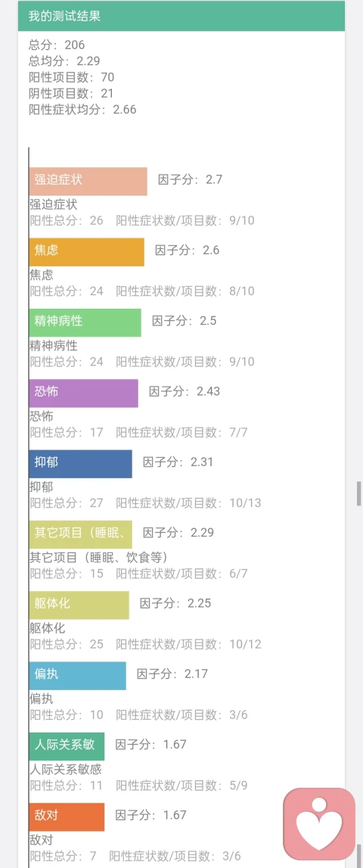Select the 强迫症状 salmon bar
This screenshot has height=868, width=363.
pos(88,181)
